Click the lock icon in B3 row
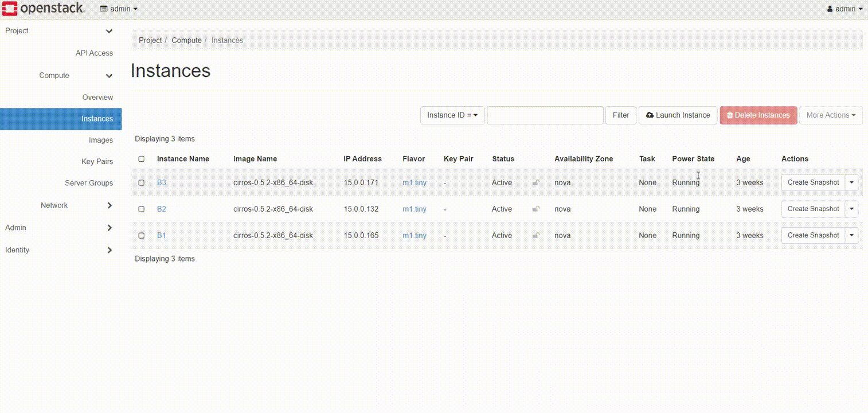 coord(535,182)
